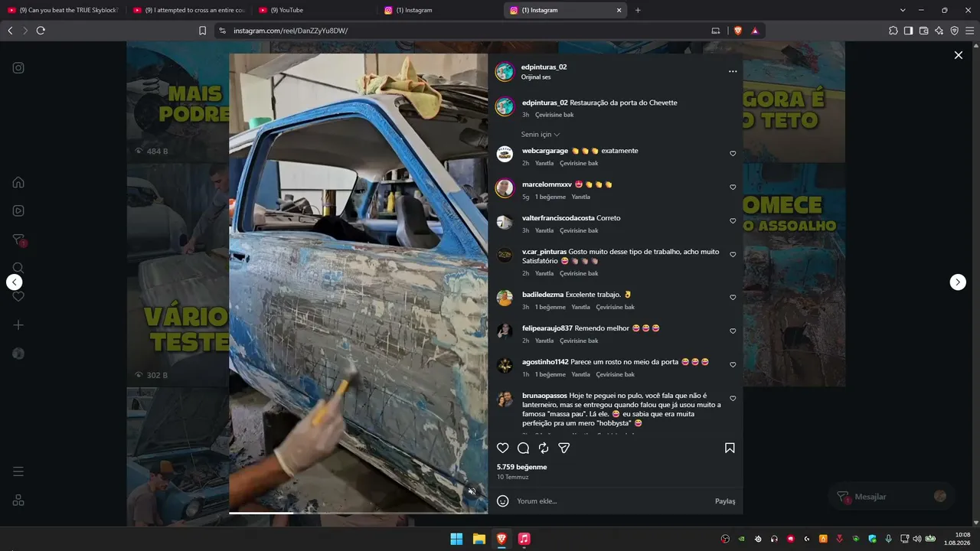Click the Instagram logo in sidebar

[x=18, y=67]
